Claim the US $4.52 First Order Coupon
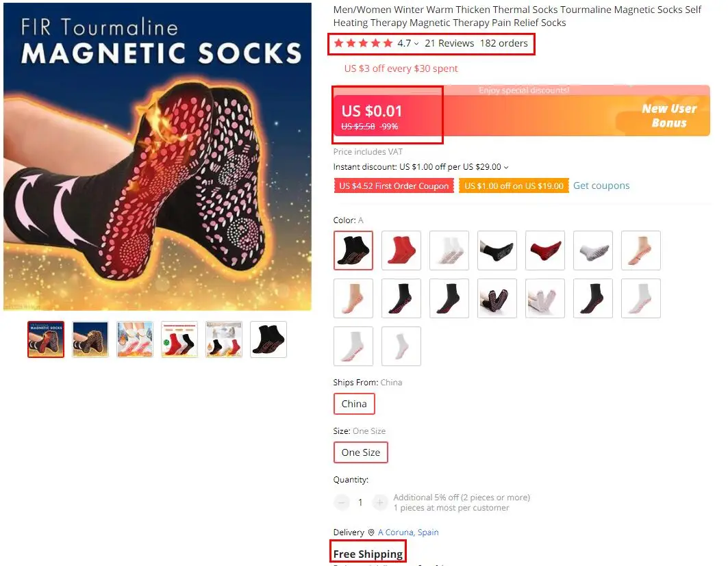This screenshot has width=728, height=566. 394,186
